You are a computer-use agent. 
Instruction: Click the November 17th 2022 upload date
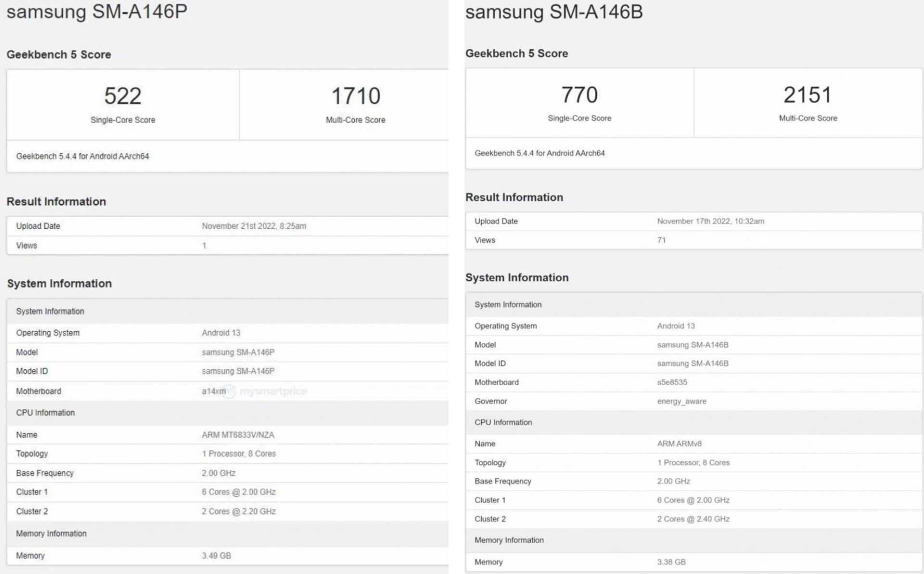(710, 222)
